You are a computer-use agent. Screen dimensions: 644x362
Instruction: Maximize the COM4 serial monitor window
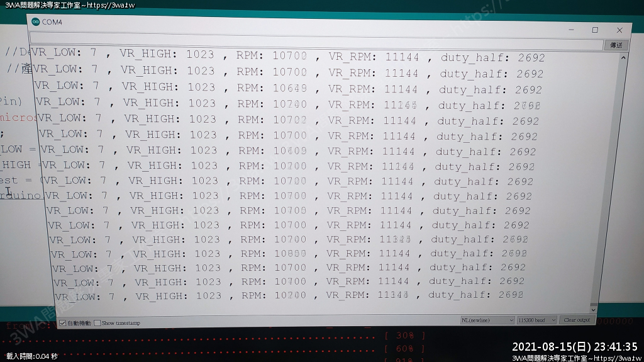(595, 30)
